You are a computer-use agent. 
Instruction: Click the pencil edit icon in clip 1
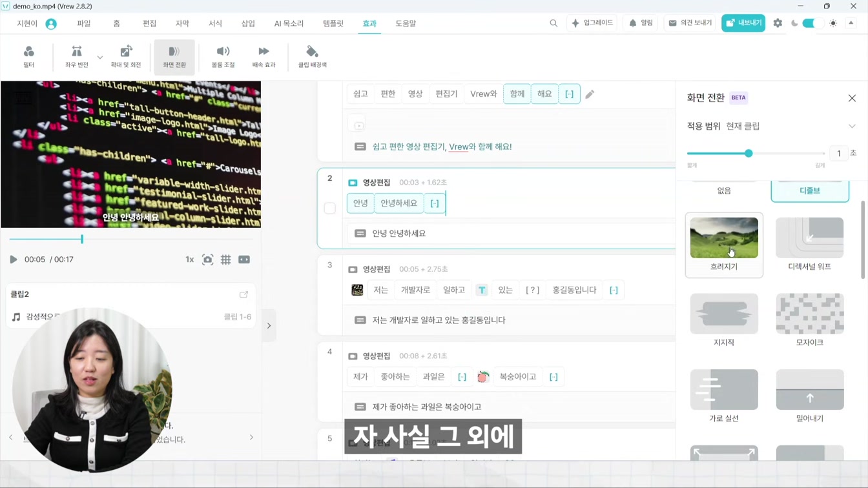click(x=590, y=94)
